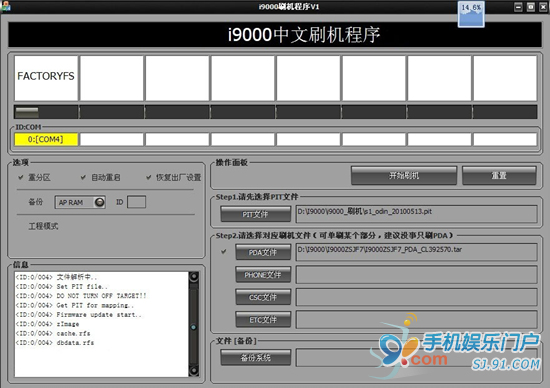The height and width of the screenshot is (388, 550).
Task: Click the 开始刷机 start flashing button
Action: point(404,175)
